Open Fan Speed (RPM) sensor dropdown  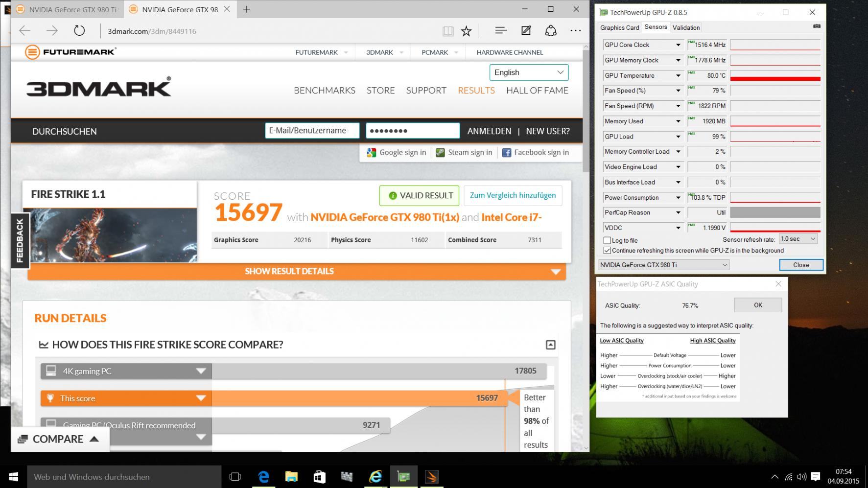[678, 106]
